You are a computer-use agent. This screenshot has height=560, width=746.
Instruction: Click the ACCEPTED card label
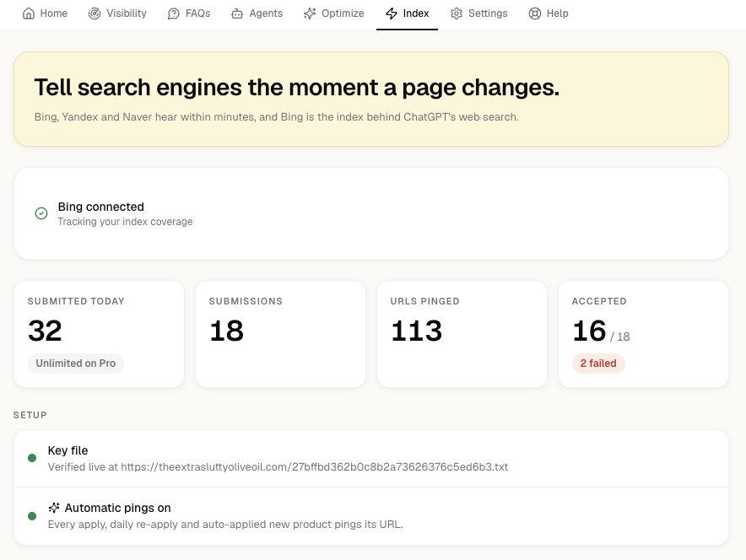tap(599, 301)
